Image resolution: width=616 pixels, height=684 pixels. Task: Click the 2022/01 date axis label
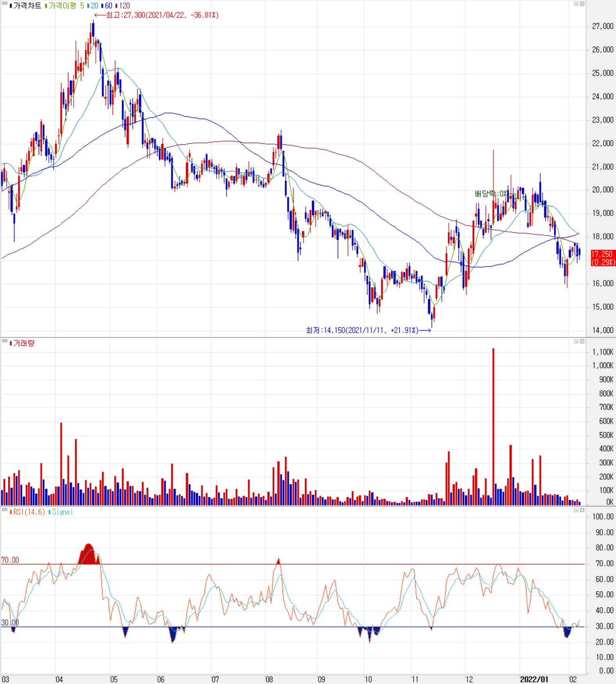534,679
